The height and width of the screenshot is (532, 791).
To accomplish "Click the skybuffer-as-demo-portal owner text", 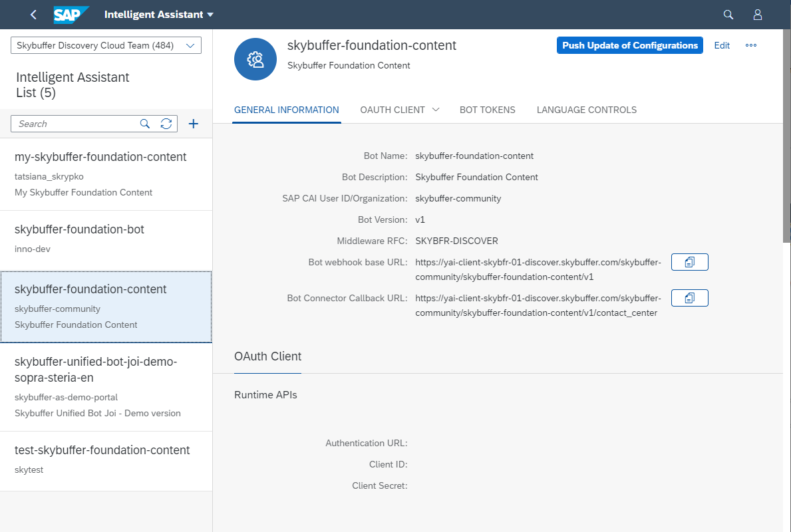I will (66, 398).
